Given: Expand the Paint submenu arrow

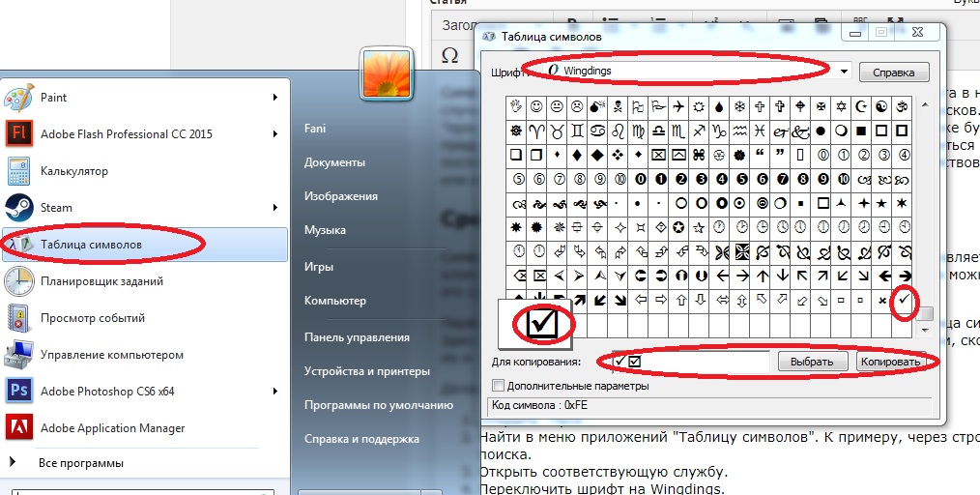Looking at the screenshot, I should 275,98.
